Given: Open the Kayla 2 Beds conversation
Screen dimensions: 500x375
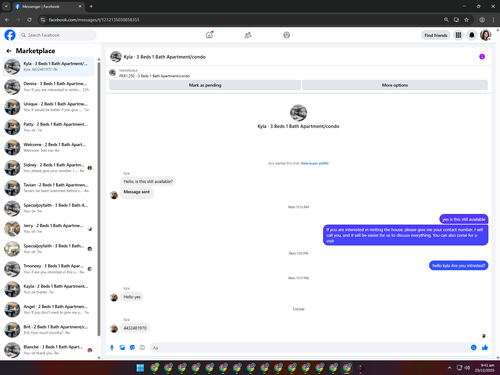Looking at the screenshot, I should click(49, 289).
